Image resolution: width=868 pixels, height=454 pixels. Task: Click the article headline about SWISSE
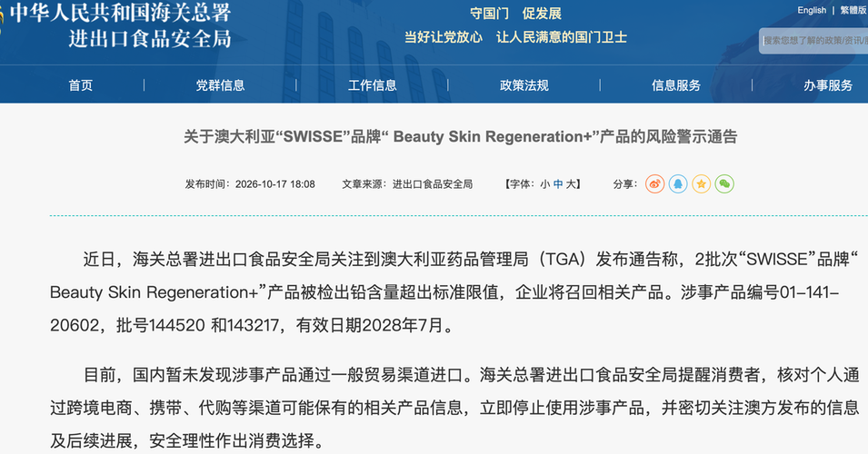(x=460, y=136)
